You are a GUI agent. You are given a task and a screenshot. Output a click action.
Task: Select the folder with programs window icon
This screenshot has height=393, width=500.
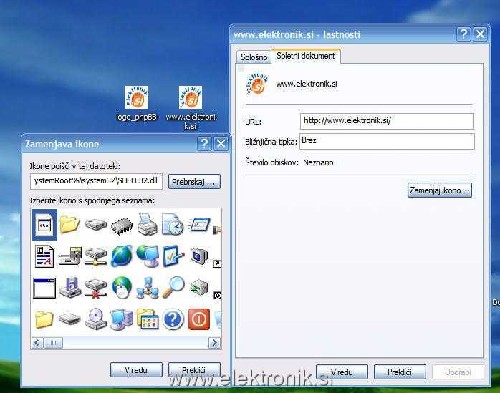pos(147,319)
